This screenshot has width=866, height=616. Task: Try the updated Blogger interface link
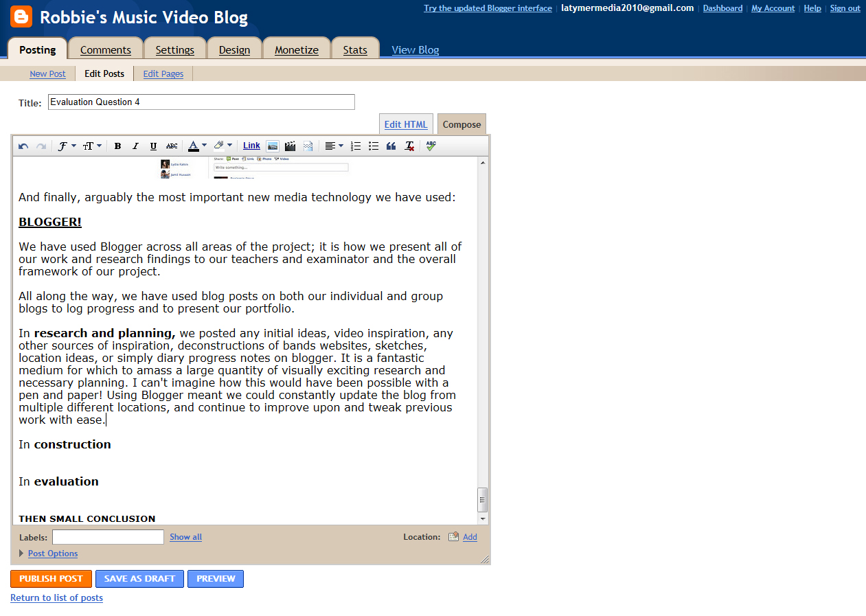point(488,8)
